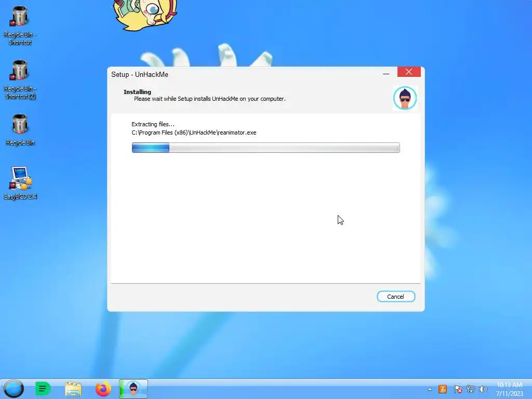Viewport: 532px width, 399px height.
Task: Open the Action Center flag icon
Action: 458,389
